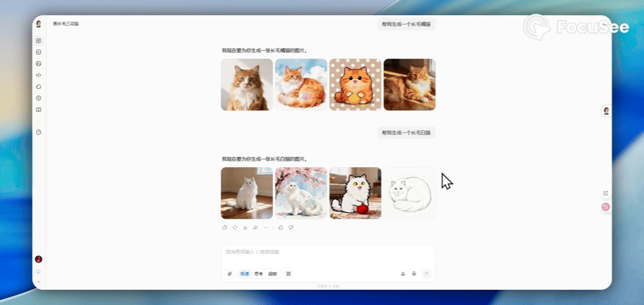Open the realistic orange cat photo thumbnail
This screenshot has height=305, width=644.
247,85
